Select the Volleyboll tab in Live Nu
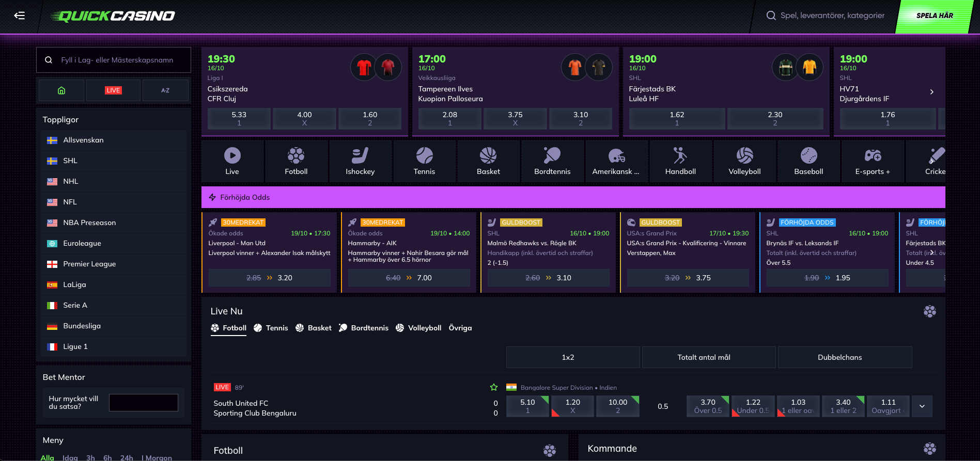The height and width of the screenshot is (461, 980). [x=418, y=328]
